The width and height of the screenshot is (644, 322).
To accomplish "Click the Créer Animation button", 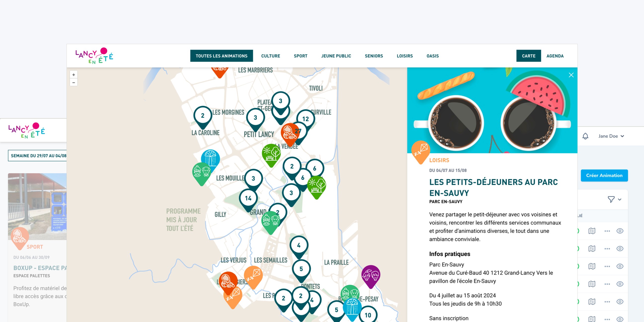I will click(x=604, y=175).
